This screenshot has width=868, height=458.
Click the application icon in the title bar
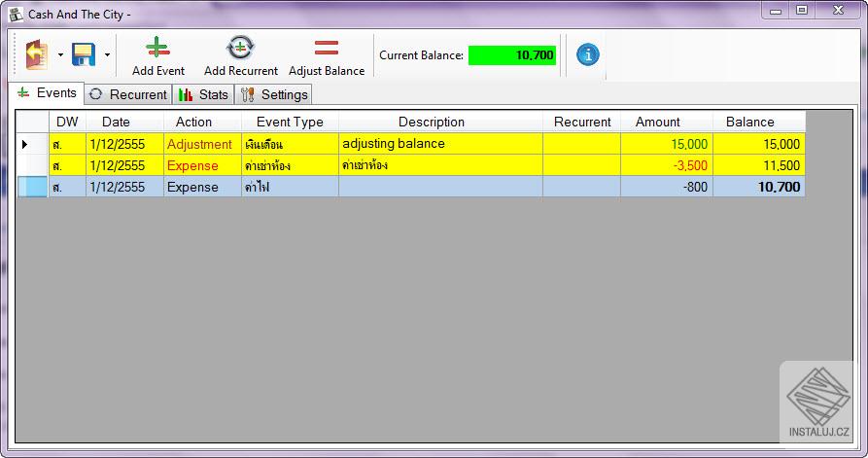(x=17, y=14)
